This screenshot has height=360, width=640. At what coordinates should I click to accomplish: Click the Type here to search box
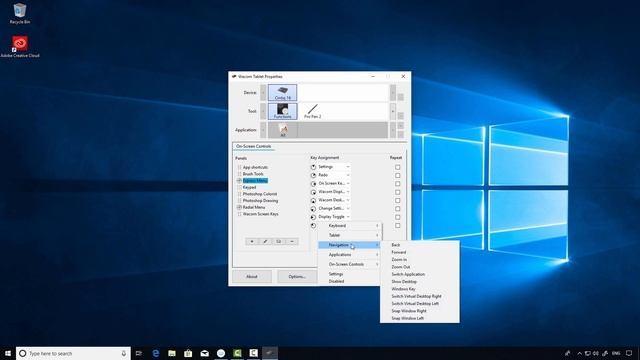click(73, 353)
